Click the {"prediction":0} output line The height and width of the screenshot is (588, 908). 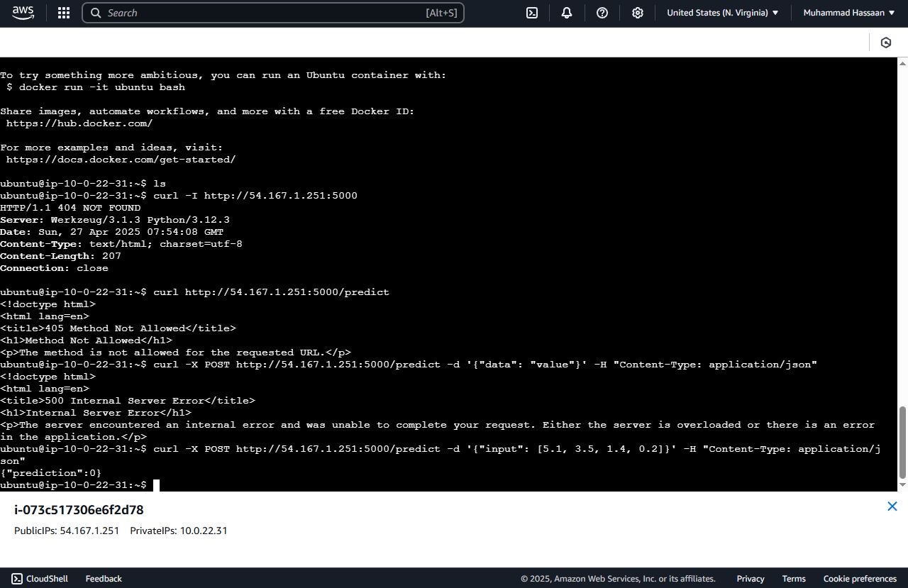[51, 473]
